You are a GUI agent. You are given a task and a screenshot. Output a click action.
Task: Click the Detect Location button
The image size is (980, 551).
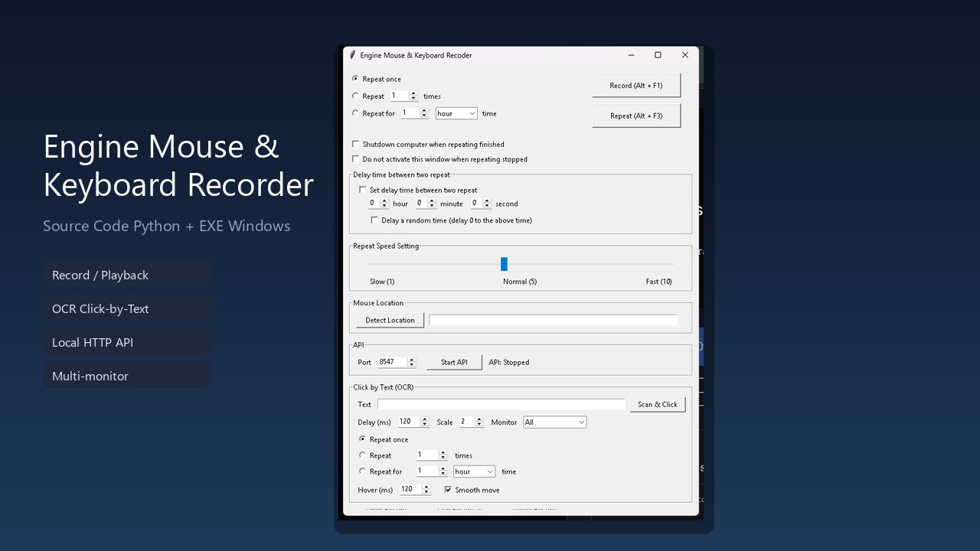[x=390, y=321]
